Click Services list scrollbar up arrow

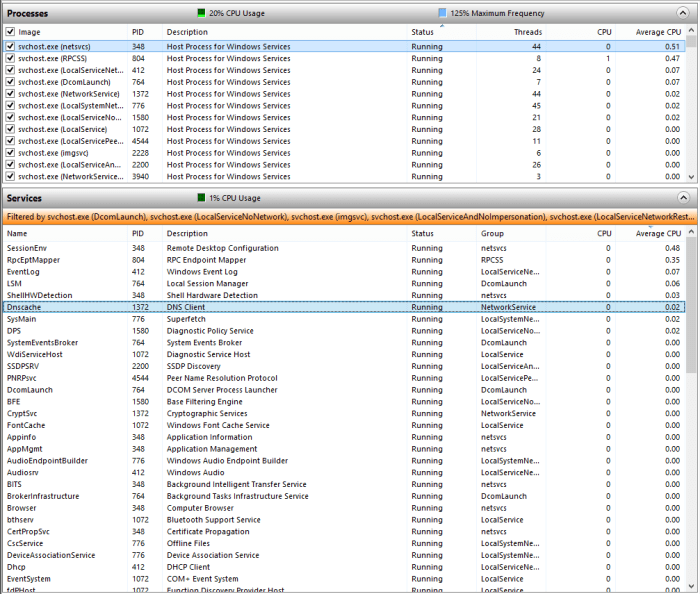coord(691,232)
